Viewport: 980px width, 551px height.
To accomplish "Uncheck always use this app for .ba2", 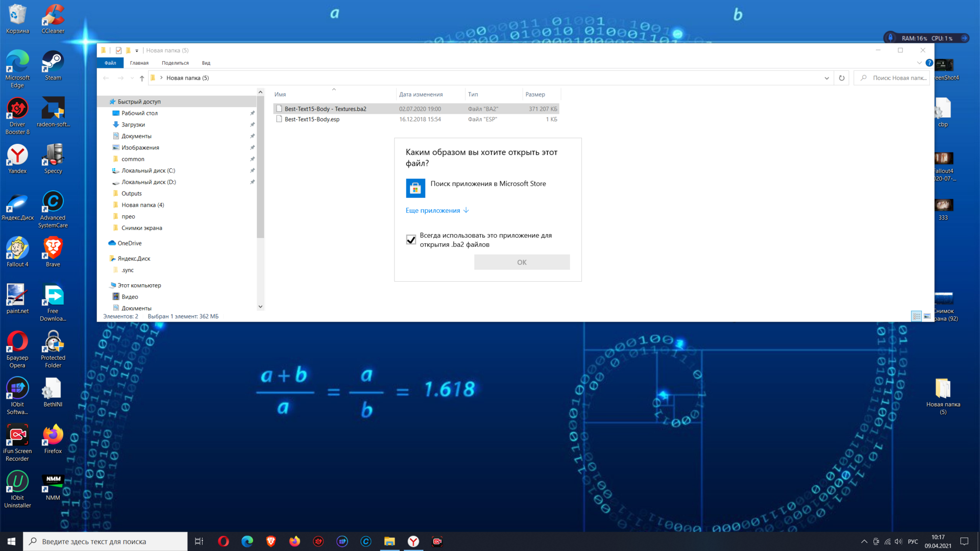I will pos(411,240).
